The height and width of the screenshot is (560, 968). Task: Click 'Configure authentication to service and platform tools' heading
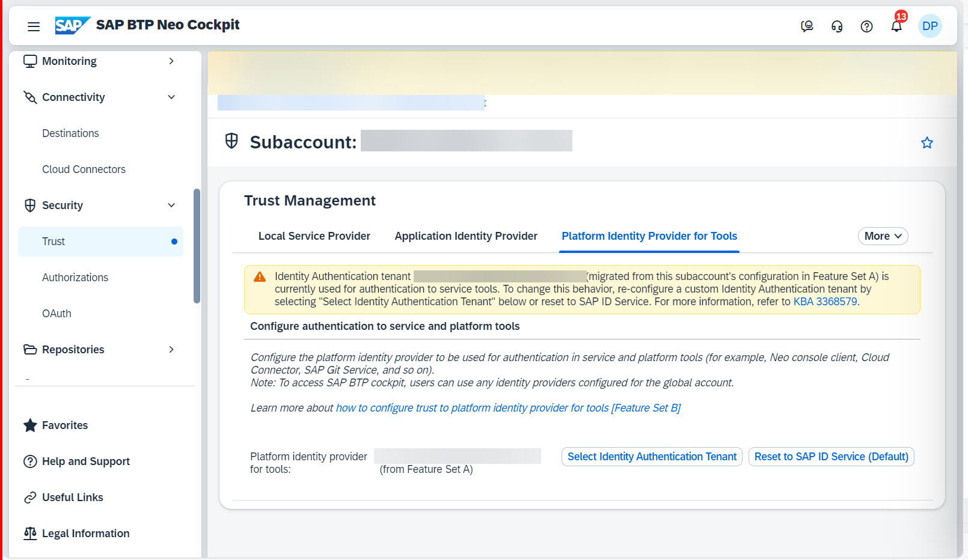pos(385,326)
